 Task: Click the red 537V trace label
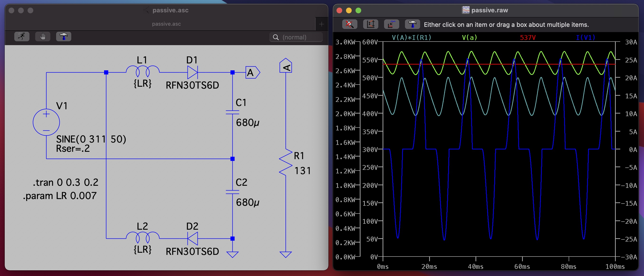pyautogui.click(x=528, y=38)
